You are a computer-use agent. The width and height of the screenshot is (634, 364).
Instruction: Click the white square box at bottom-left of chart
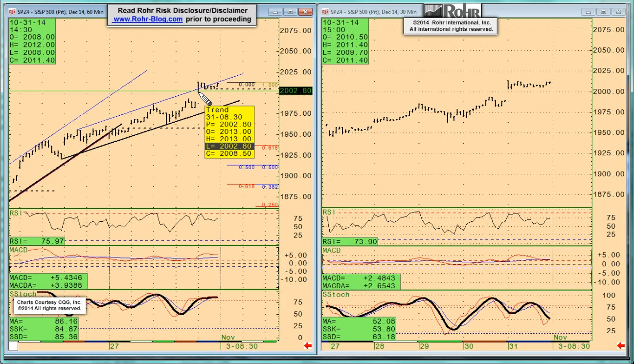coord(13,346)
